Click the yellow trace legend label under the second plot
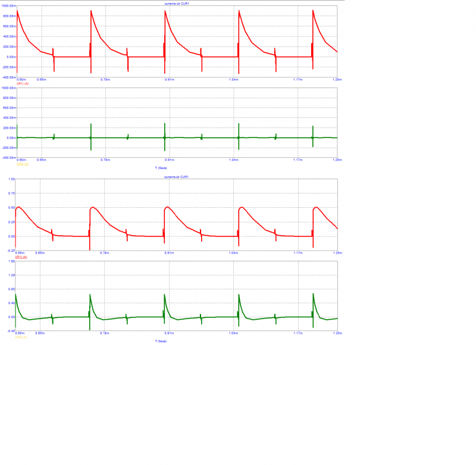 click(x=22, y=164)
